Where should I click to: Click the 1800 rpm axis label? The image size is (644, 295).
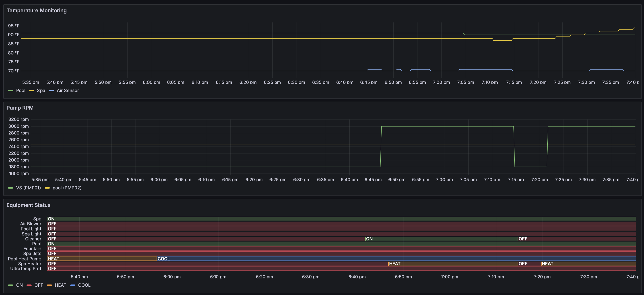(x=19, y=167)
